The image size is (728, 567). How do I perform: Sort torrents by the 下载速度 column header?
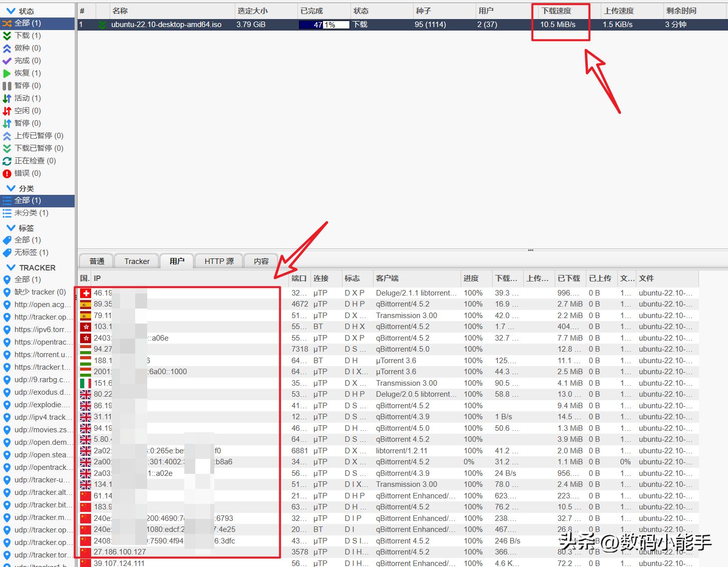click(556, 11)
